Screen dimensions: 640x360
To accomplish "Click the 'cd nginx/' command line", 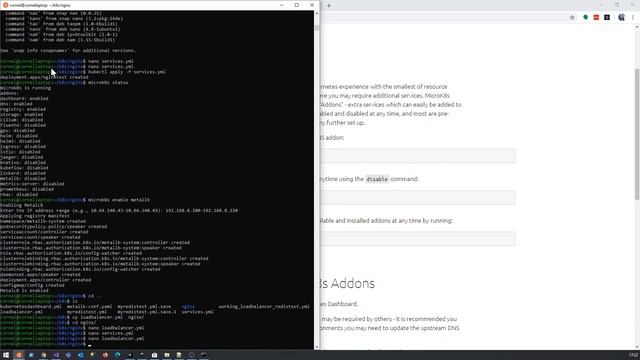I will point(84,322).
